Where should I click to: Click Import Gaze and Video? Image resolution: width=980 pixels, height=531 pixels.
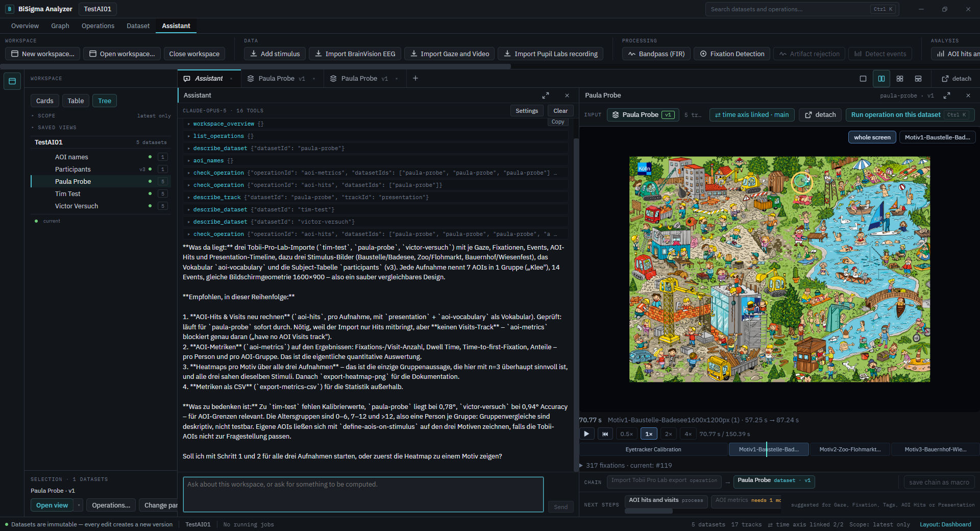pos(450,54)
